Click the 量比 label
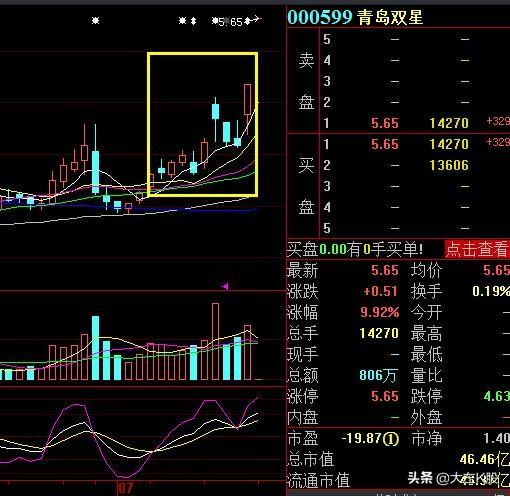510x496 pixels. tap(426, 375)
